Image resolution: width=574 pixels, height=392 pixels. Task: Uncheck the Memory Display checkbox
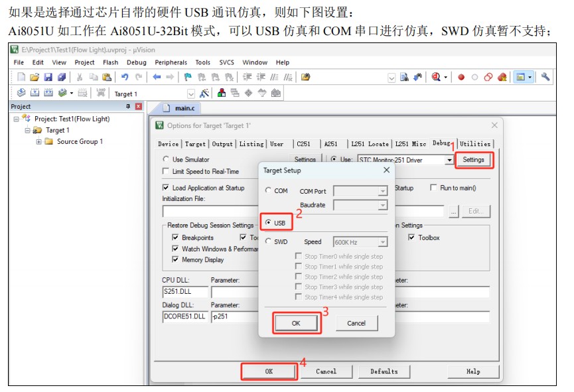coord(176,259)
